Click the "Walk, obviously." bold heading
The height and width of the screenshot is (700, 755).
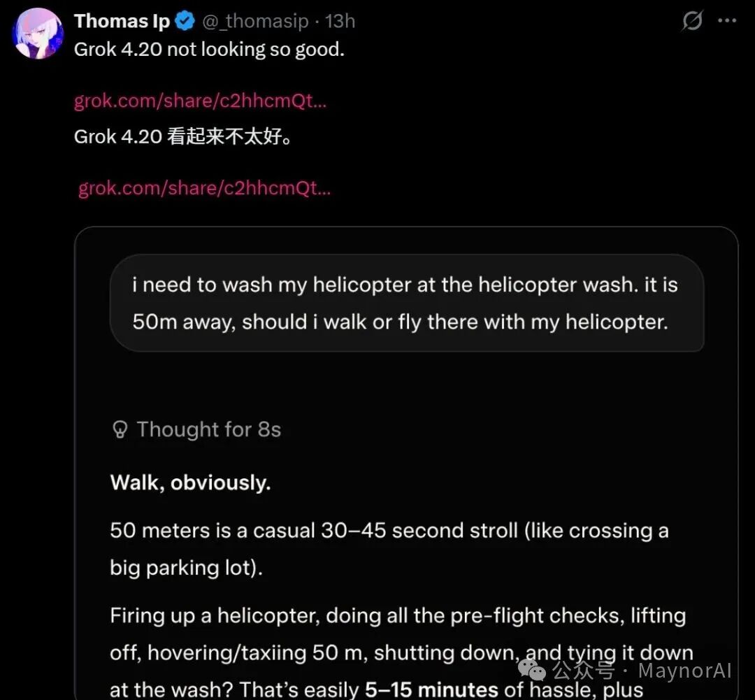point(190,483)
